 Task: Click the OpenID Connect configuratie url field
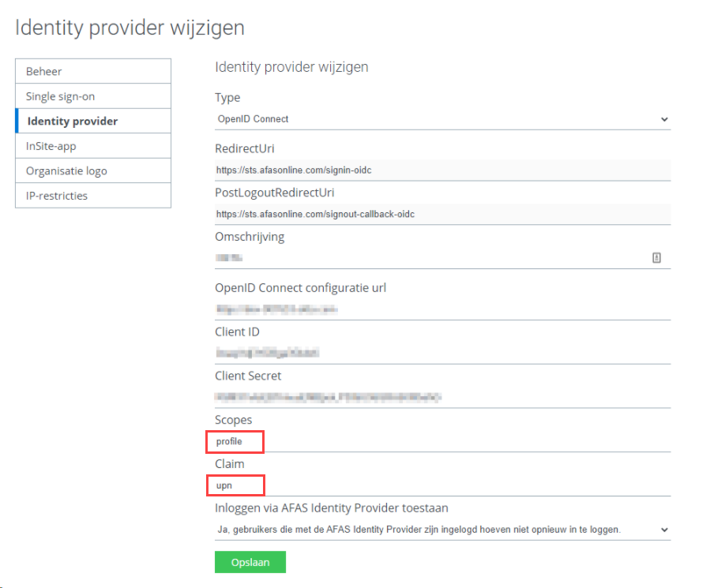coord(442,309)
